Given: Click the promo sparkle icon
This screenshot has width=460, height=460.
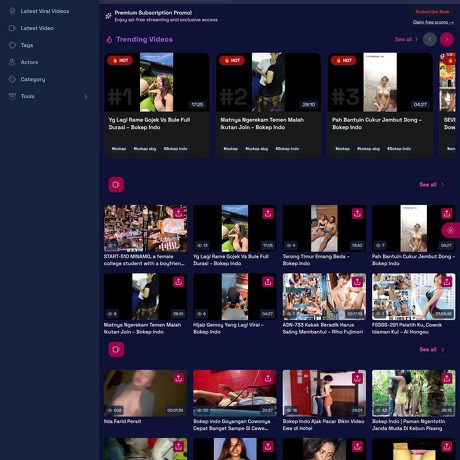Looking at the screenshot, I should [108, 16].
